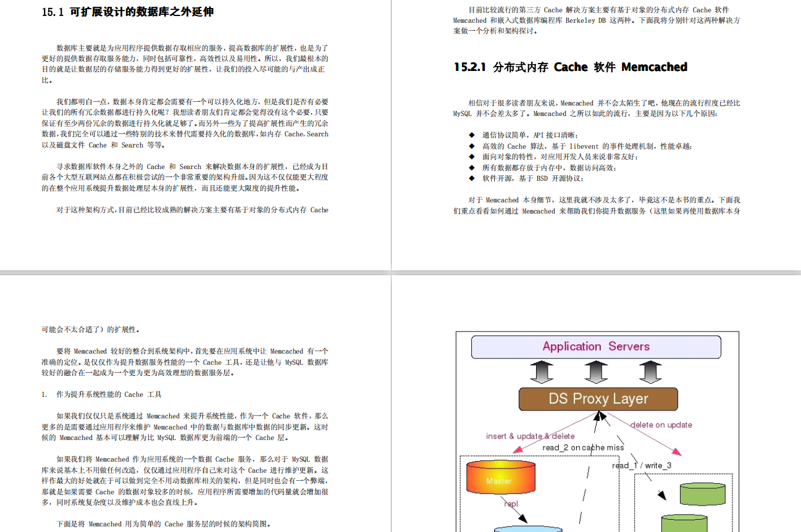Click the "repl" label under Master
The height and width of the screenshot is (532, 801).
click(x=511, y=504)
